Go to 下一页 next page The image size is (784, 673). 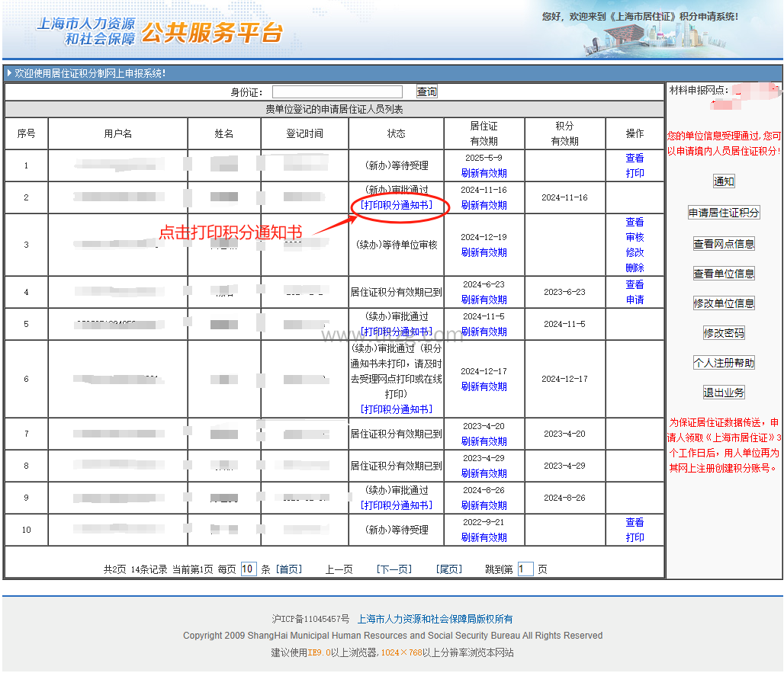coord(394,569)
